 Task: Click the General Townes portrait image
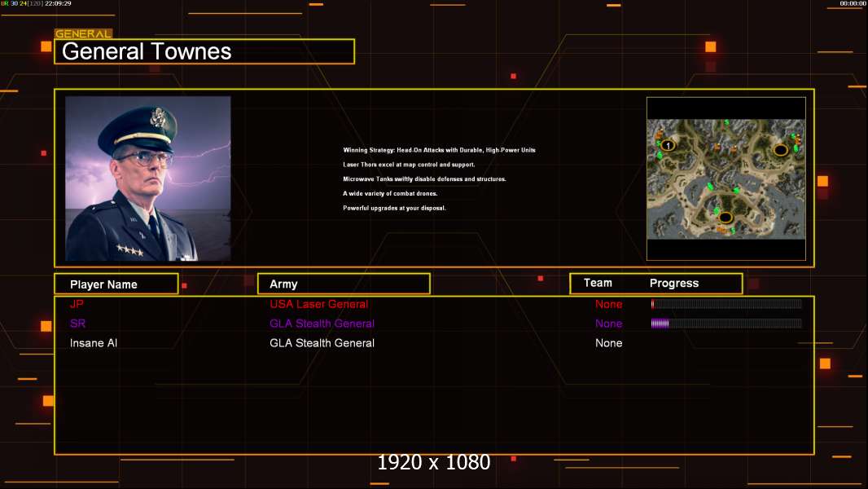point(148,178)
